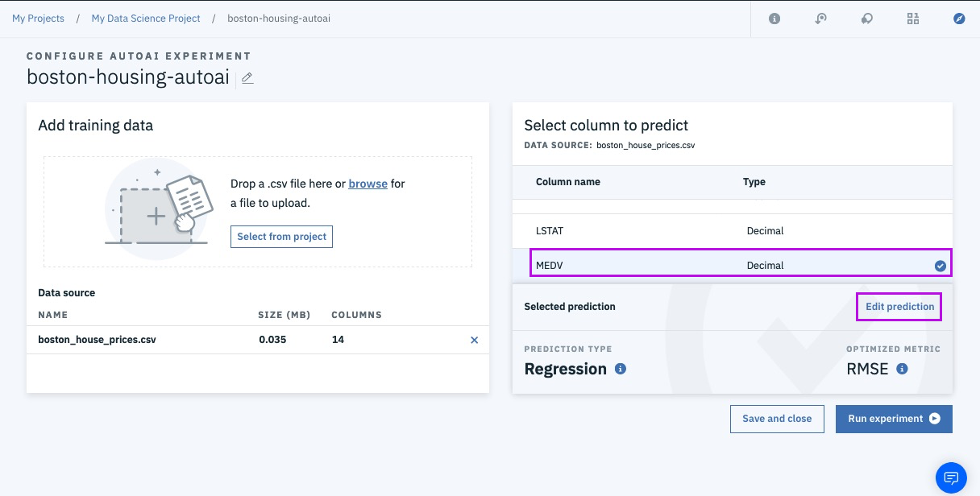This screenshot has height=496, width=980.
Task: Open the comments icon in header
Action: point(866,19)
